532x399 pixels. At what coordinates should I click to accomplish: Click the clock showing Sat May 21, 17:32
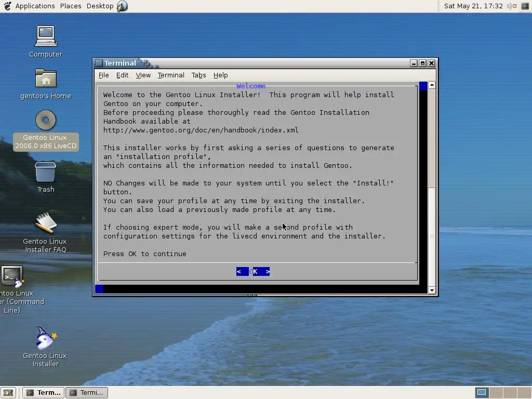[473, 6]
